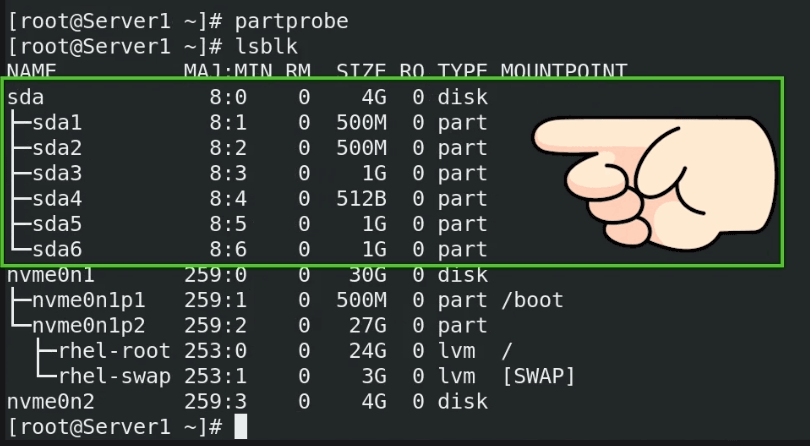Click the '/boot' mountpoint
The width and height of the screenshot is (810, 446).
533,300
